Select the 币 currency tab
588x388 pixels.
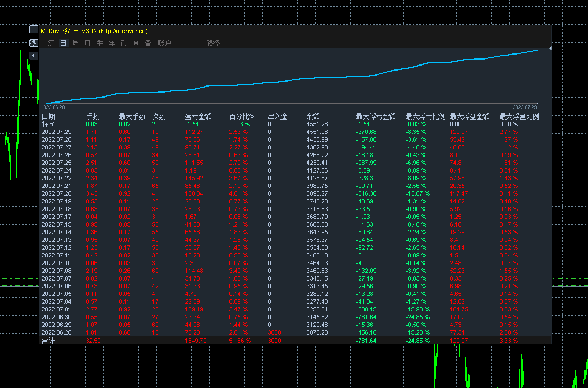pyautogui.click(x=124, y=43)
